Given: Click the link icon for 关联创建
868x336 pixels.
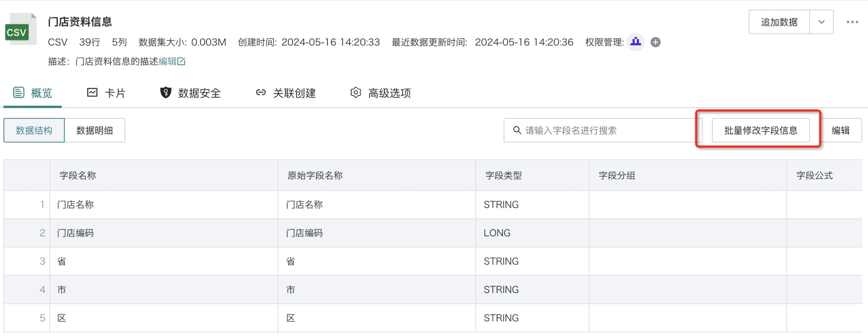Looking at the screenshot, I should coord(261,93).
